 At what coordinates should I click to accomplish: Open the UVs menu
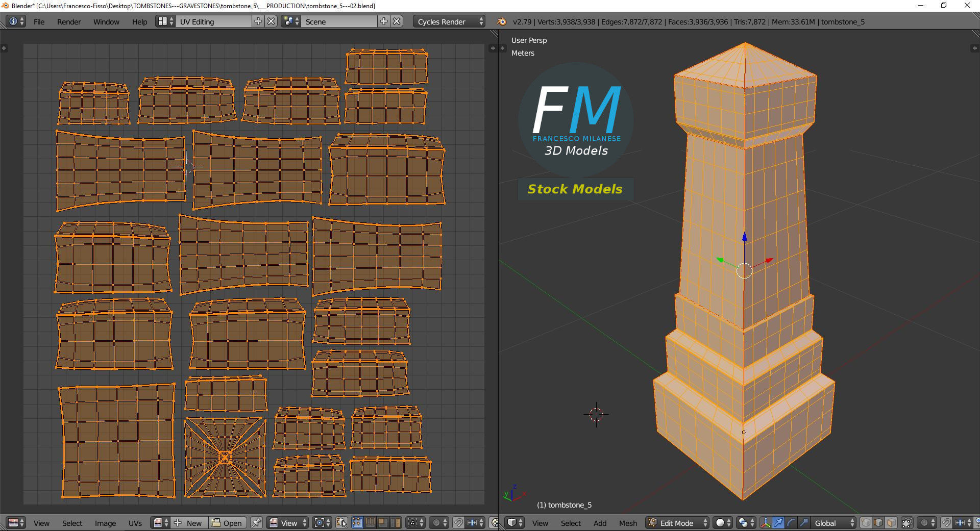point(135,523)
